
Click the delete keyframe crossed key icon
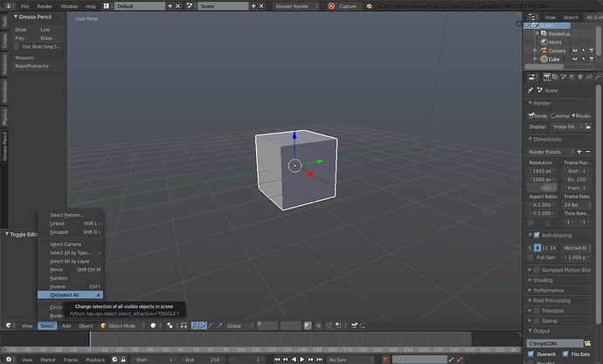click(460, 360)
